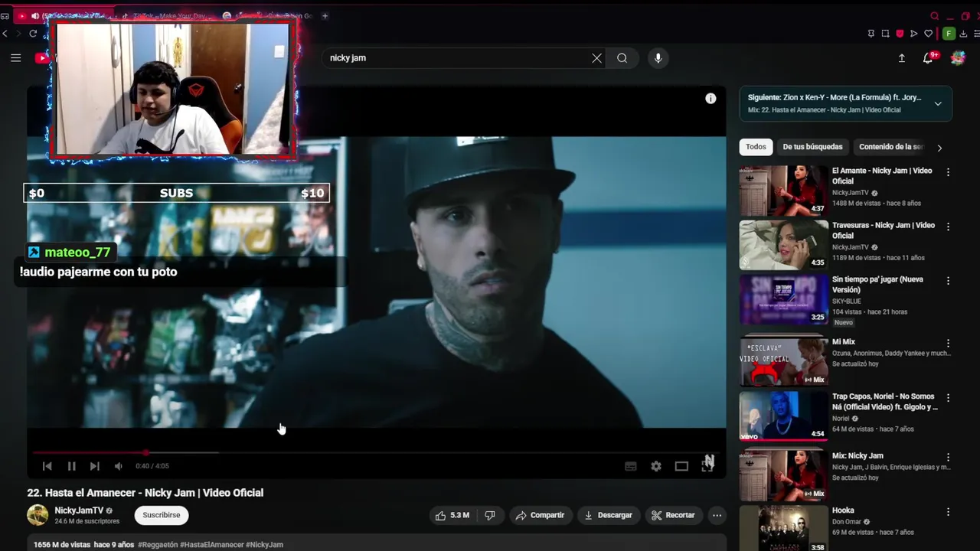Click the search magnifier button
The width and height of the screenshot is (980, 551).
(622, 58)
